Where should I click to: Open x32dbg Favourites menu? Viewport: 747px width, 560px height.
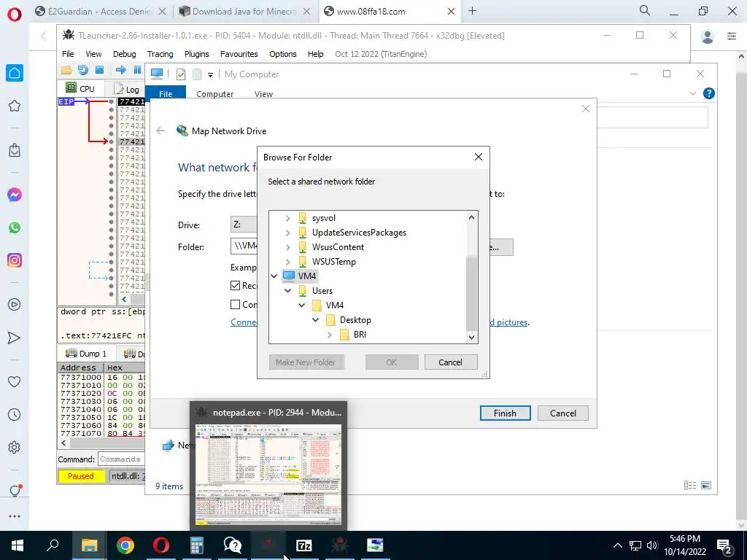[239, 54]
